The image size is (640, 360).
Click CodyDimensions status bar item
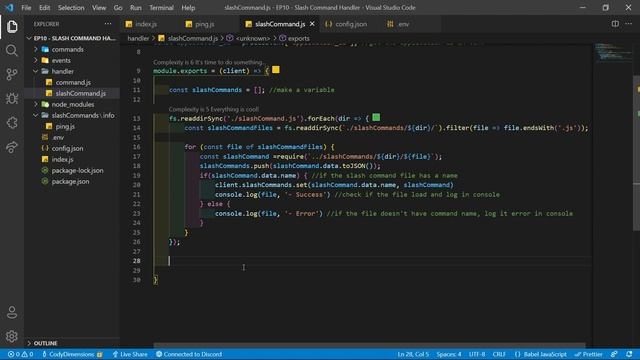pyautogui.click(x=72, y=354)
